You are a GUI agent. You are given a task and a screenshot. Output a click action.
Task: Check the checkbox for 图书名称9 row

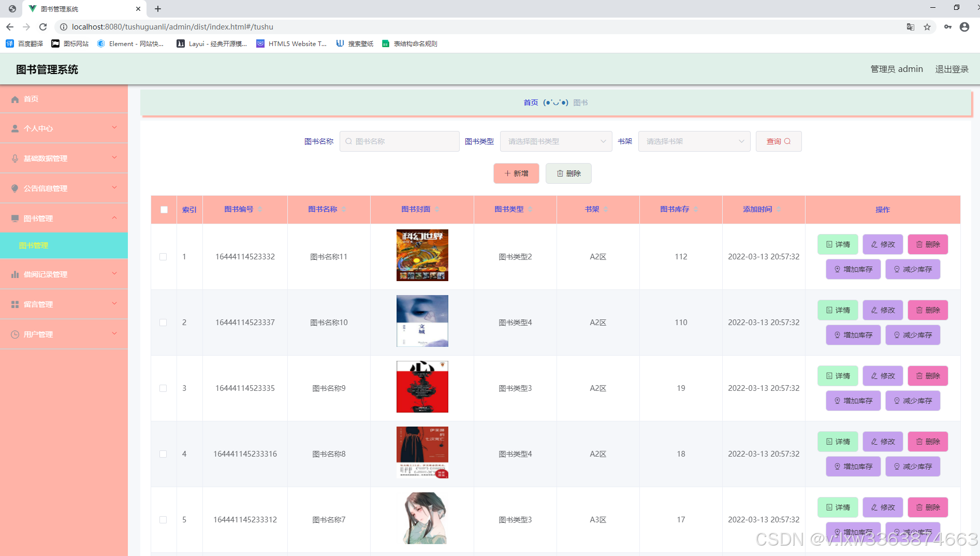pyautogui.click(x=164, y=388)
